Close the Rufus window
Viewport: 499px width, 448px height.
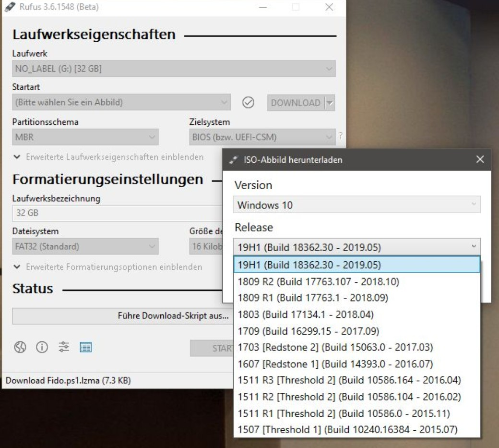point(329,7)
